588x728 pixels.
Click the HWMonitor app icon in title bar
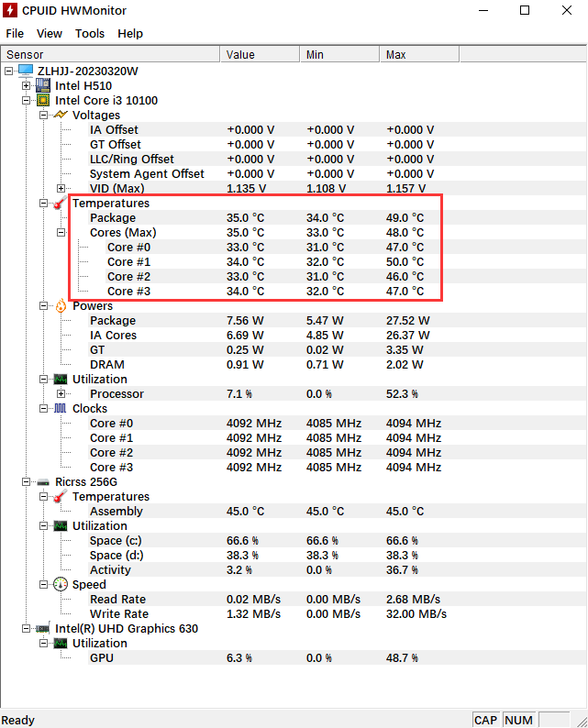coord(11,10)
